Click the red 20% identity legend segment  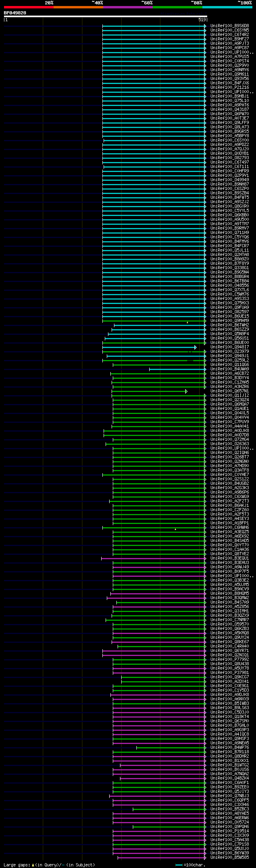(29, 7)
